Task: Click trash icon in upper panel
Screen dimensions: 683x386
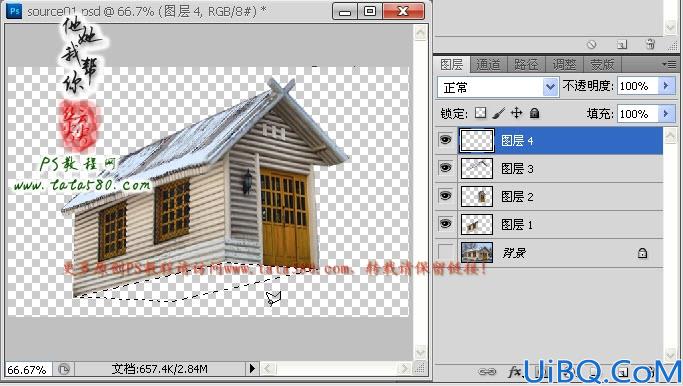Action: click(x=650, y=44)
